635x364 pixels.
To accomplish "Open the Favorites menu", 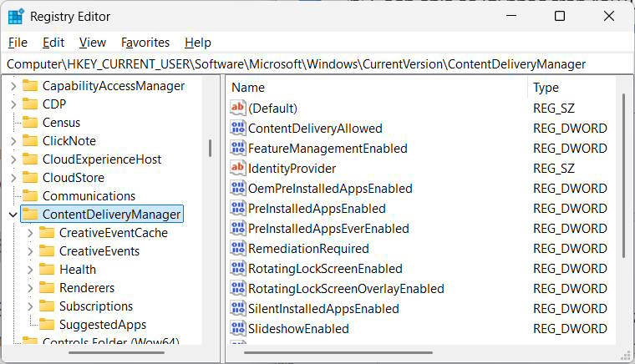I will (145, 43).
